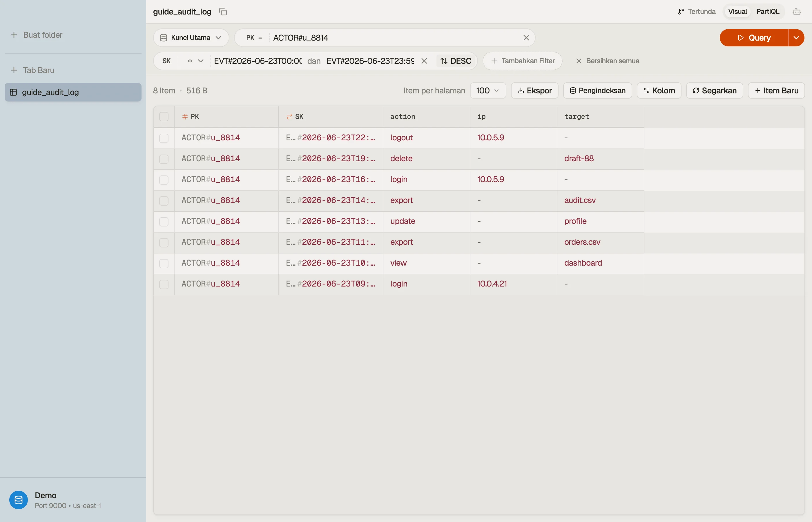The width and height of the screenshot is (812, 522).
Task: Sort by the PK column header
Action: click(226, 117)
